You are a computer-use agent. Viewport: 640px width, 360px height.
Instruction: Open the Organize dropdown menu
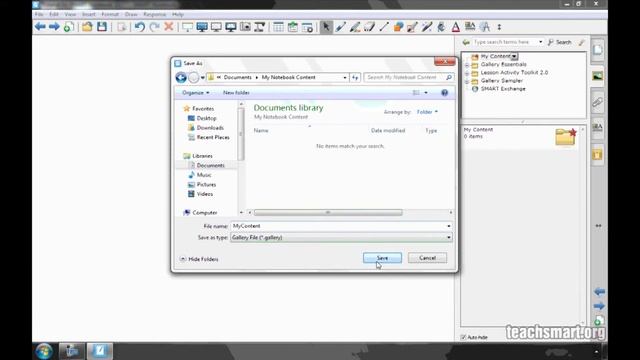coord(196,93)
